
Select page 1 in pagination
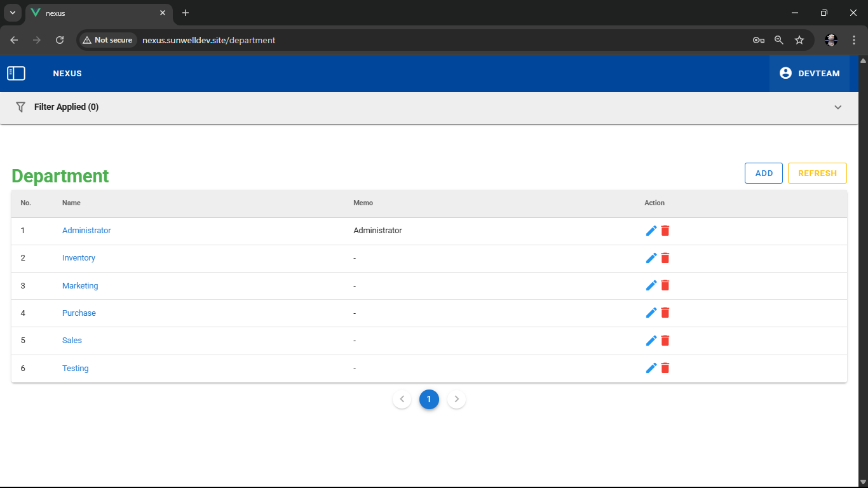coord(429,399)
